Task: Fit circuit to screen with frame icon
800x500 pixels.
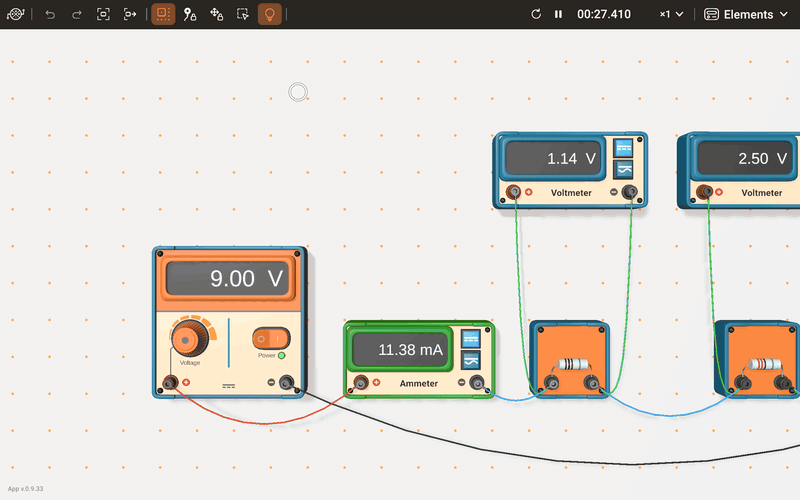Action: 103,14
